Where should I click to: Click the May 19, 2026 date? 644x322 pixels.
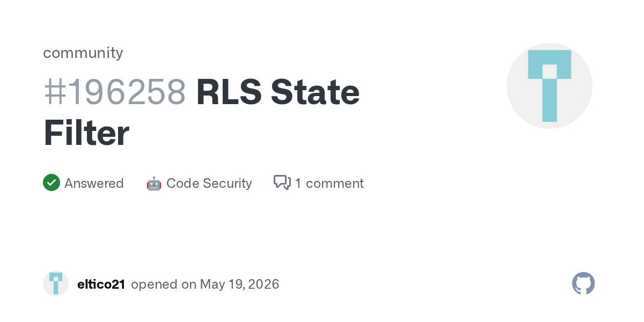(x=239, y=284)
